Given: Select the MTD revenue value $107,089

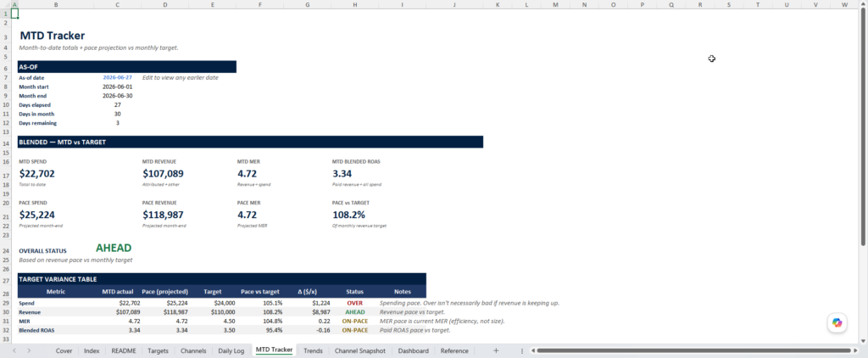Looking at the screenshot, I should [163, 174].
